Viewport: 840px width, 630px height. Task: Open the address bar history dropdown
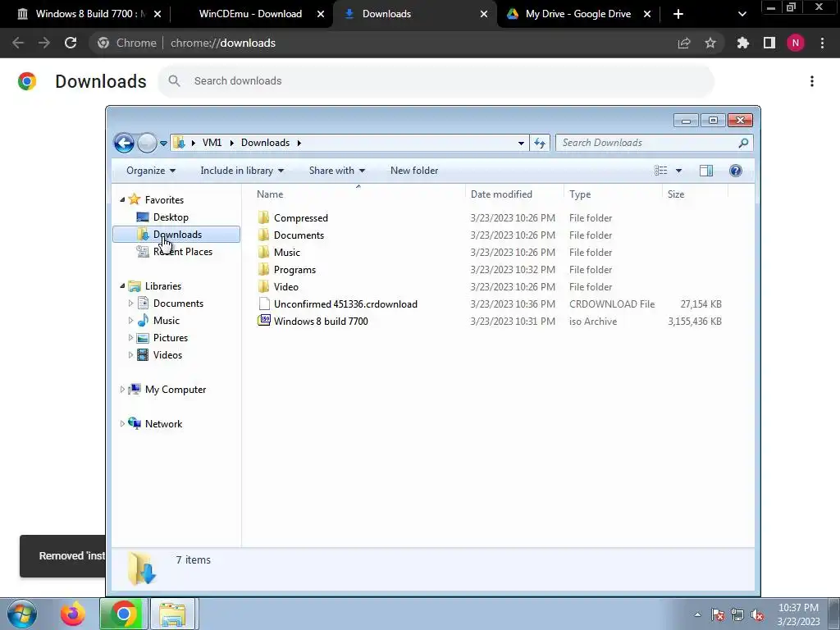[521, 143]
